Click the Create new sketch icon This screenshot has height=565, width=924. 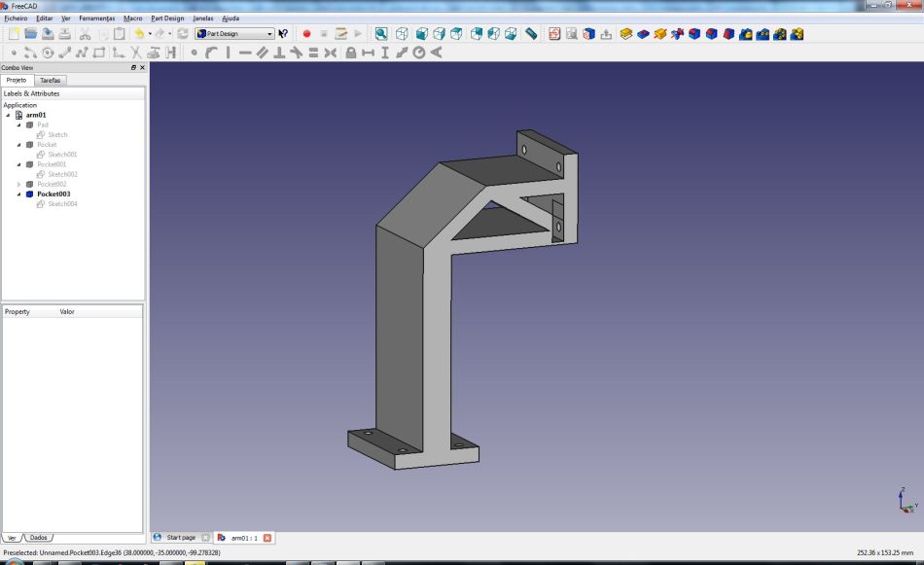tap(553, 34)
